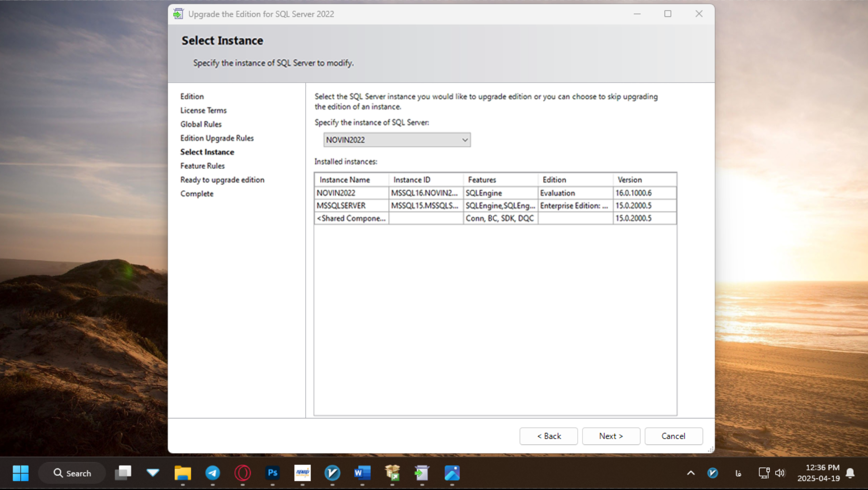Click the Instance ID column header
Viewport: 868px width, 490px height.
(x=426, y=180)
